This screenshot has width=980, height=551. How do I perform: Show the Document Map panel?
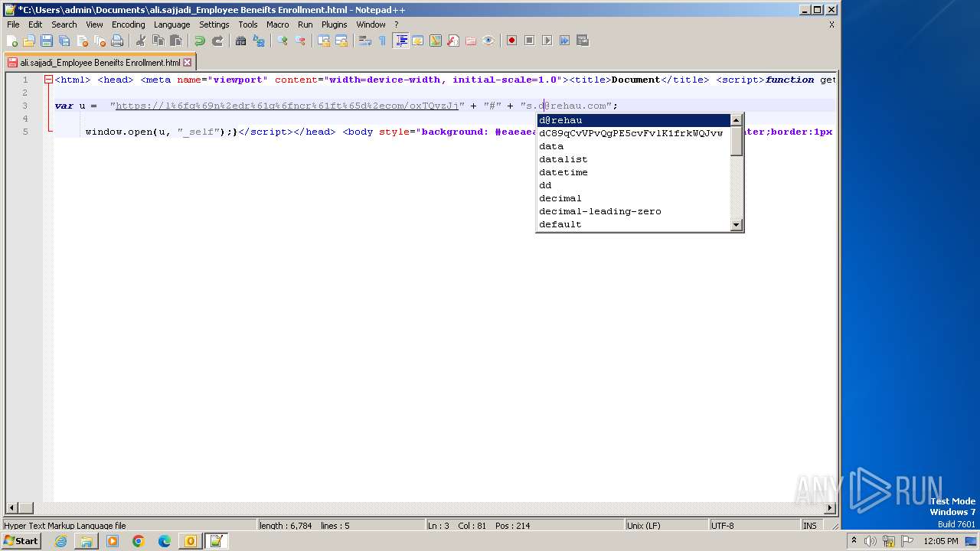pyautogui.click(x=435, y=41)
